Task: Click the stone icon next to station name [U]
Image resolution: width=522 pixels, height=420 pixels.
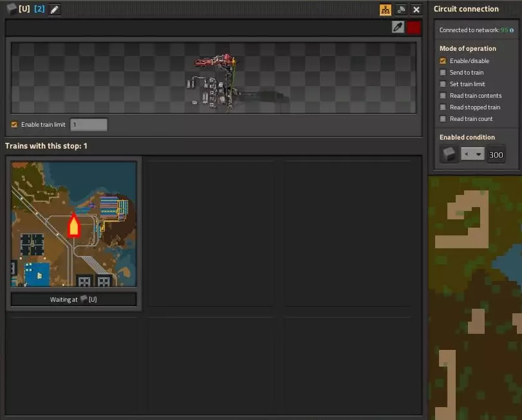Action: point(12,9)
